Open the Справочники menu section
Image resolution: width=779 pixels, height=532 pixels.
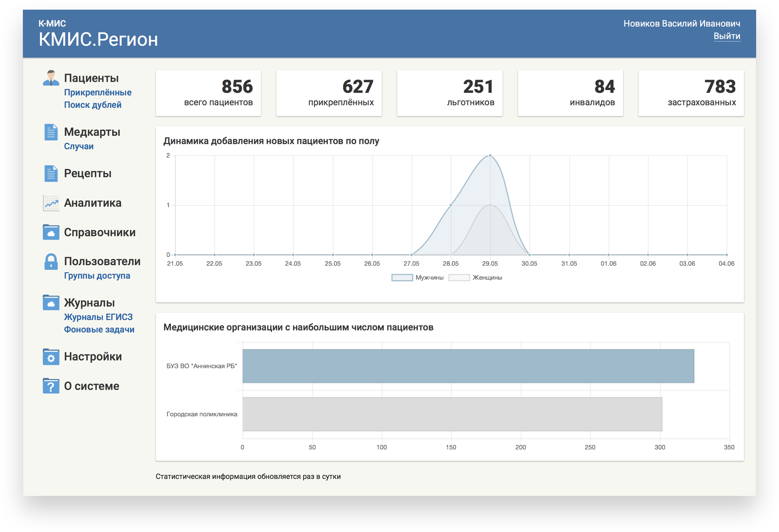click(100, 232)
